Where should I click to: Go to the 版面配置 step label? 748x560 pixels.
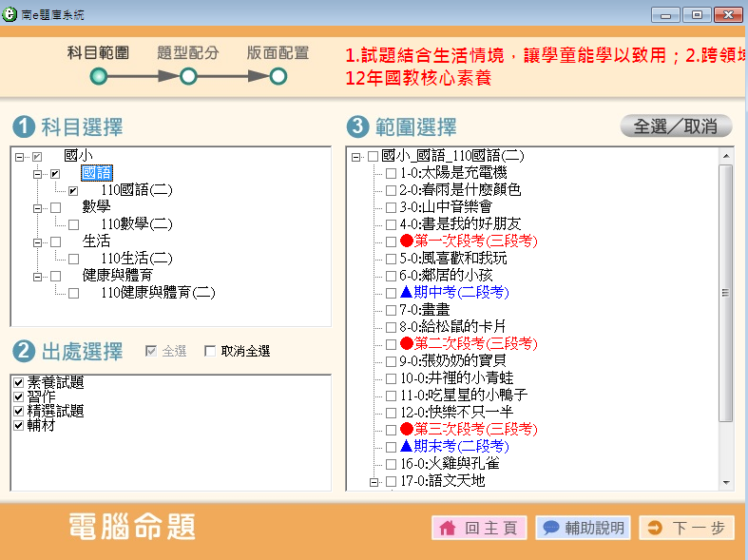(278, 52)
